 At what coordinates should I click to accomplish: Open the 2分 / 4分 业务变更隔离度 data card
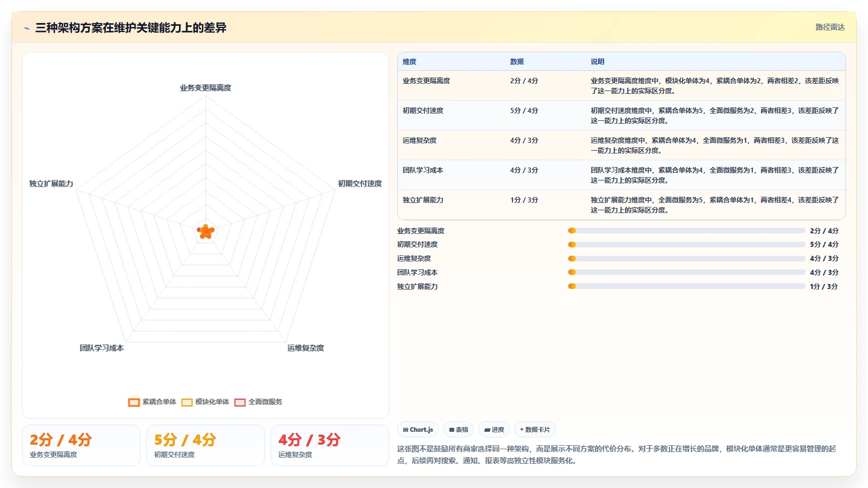coord(82,445)
